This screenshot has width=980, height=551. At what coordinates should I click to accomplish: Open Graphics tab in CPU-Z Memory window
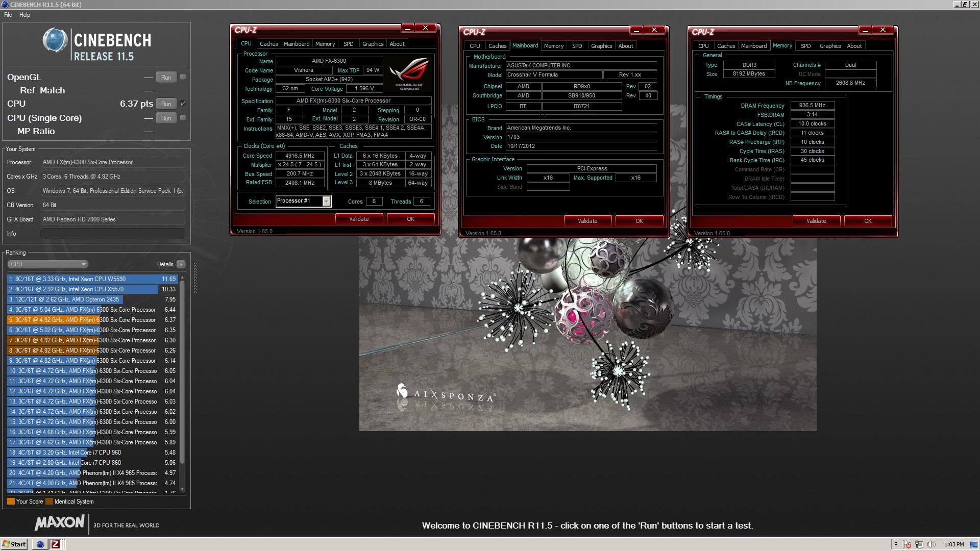[830, 46]
